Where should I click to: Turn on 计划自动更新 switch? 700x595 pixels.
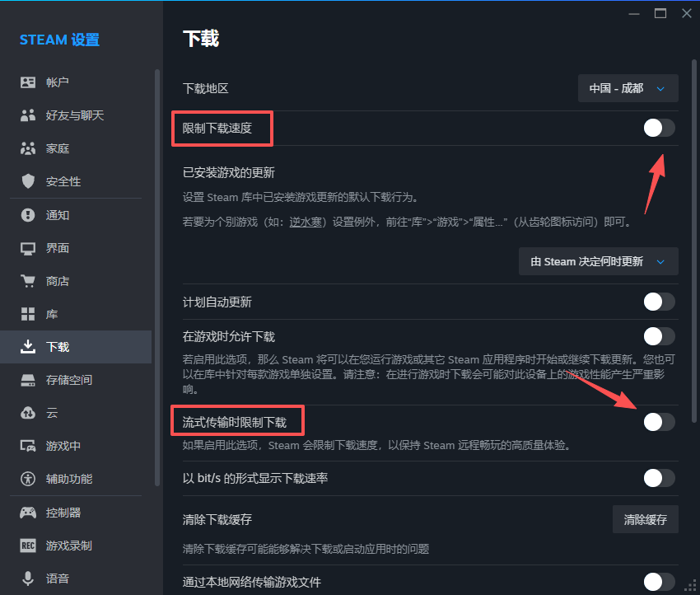pos(659,302)
